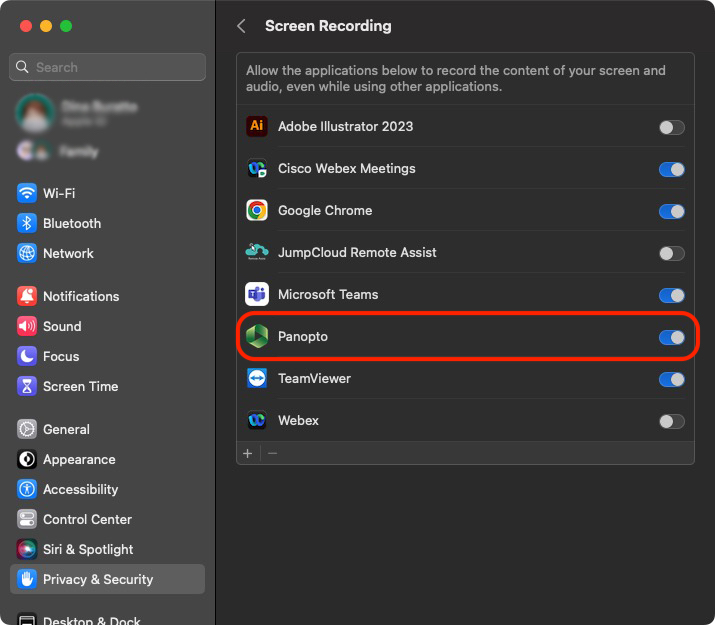Go back with the chevron button

point(242,26)
